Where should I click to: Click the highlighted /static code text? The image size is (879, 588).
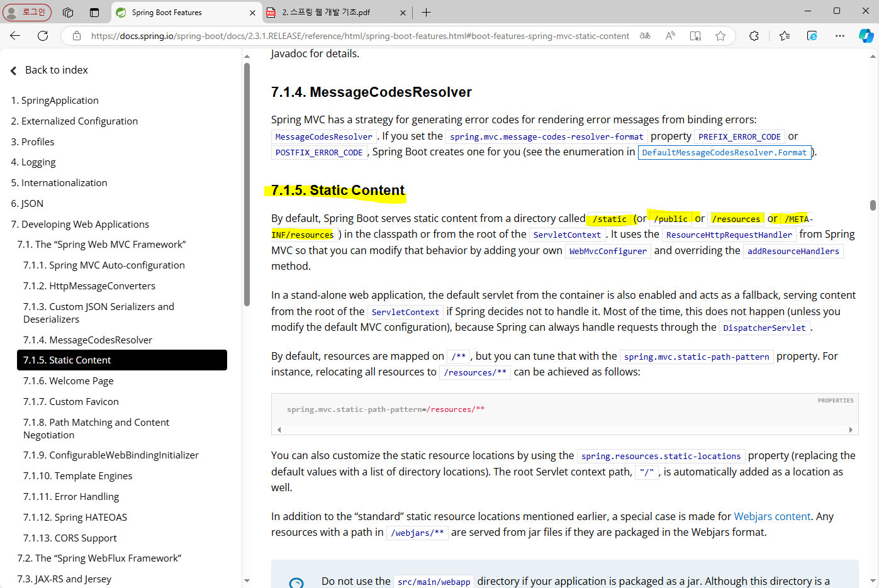click(x=609, y=219)
